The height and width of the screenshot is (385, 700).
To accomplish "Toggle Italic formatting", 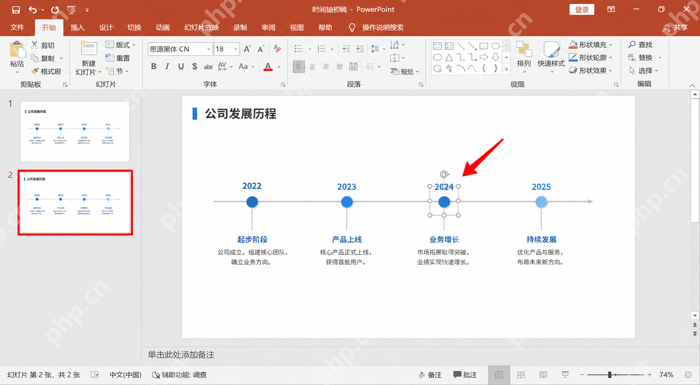I will pyautogui.click(x=167, y=67).
